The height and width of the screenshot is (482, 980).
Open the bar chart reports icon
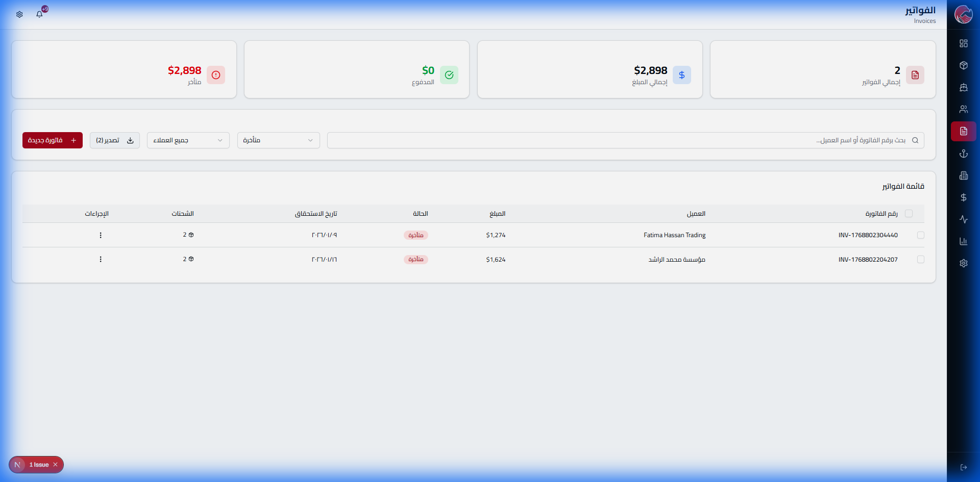964,241
